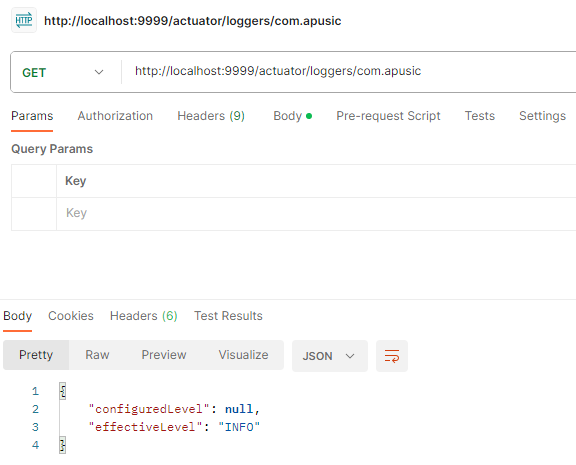
Task: Switch to the Pre-request Script tab
Action: pos(388,116)
